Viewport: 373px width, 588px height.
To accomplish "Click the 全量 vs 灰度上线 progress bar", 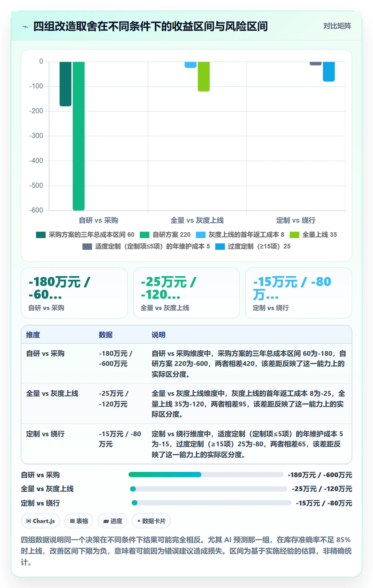I will (208, 489).
